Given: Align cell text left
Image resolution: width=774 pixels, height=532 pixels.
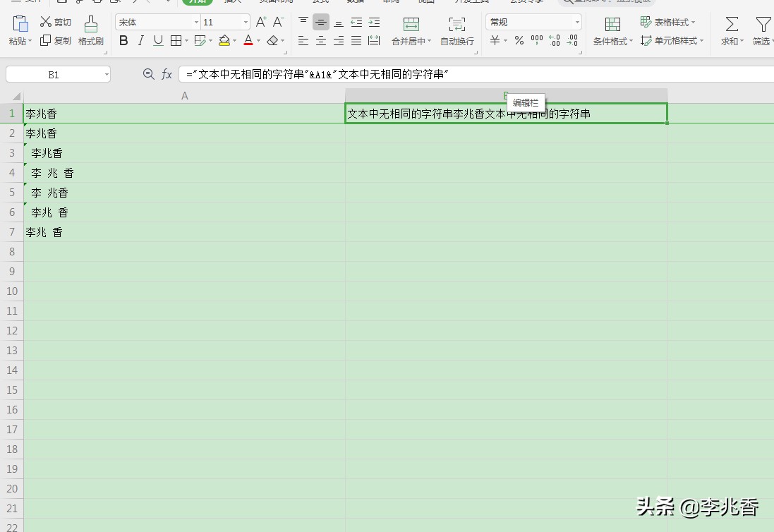Looking at the screenshot, I should [x=303, y=40].
